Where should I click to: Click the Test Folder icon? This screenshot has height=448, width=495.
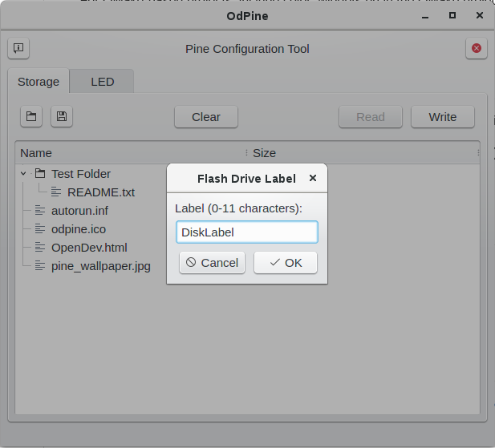click(x=40, y=174)
